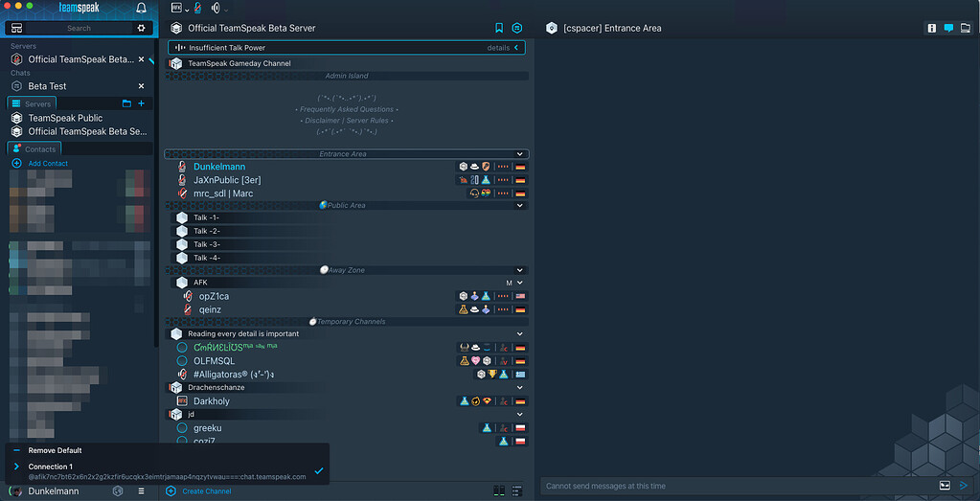This screenshot has width=980, height=501.
Task: Add a new server with the plus icon
Action: pyautogui.click(x=142, y=103)
